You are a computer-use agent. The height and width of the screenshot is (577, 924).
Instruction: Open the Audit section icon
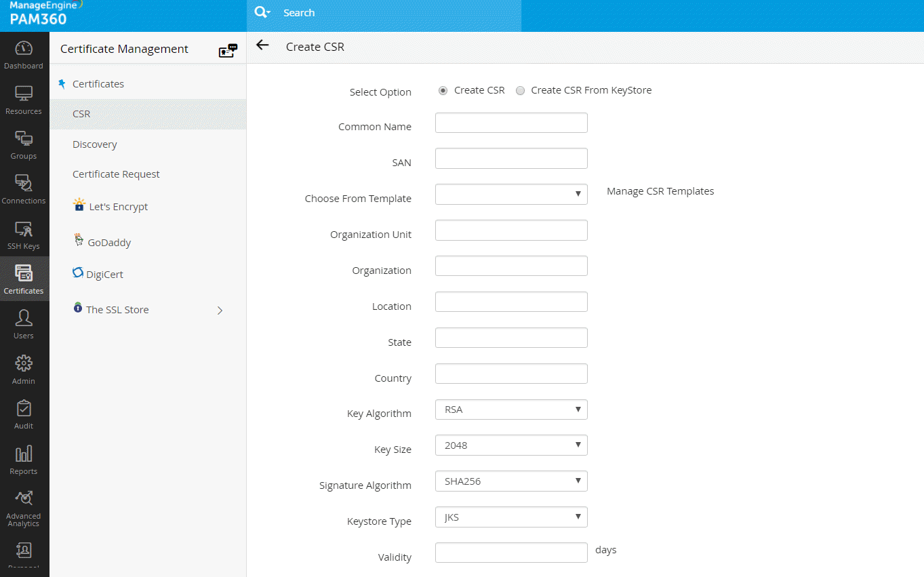coord(24,414)
